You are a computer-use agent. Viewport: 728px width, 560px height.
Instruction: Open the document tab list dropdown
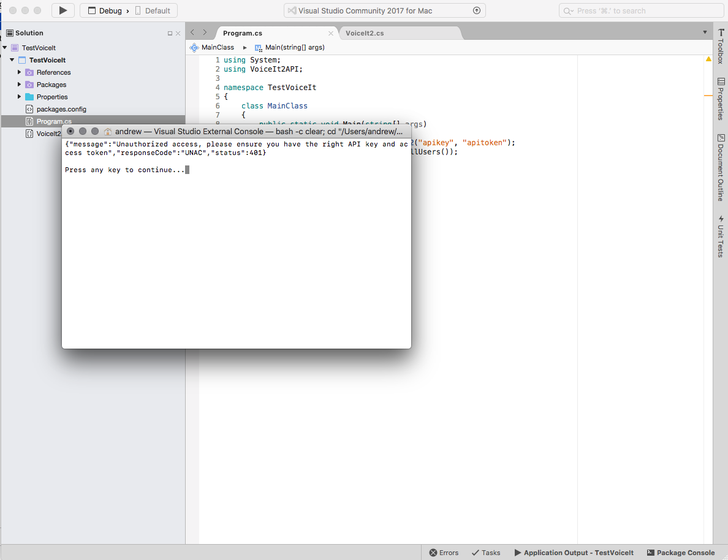(x=705, y=32)
